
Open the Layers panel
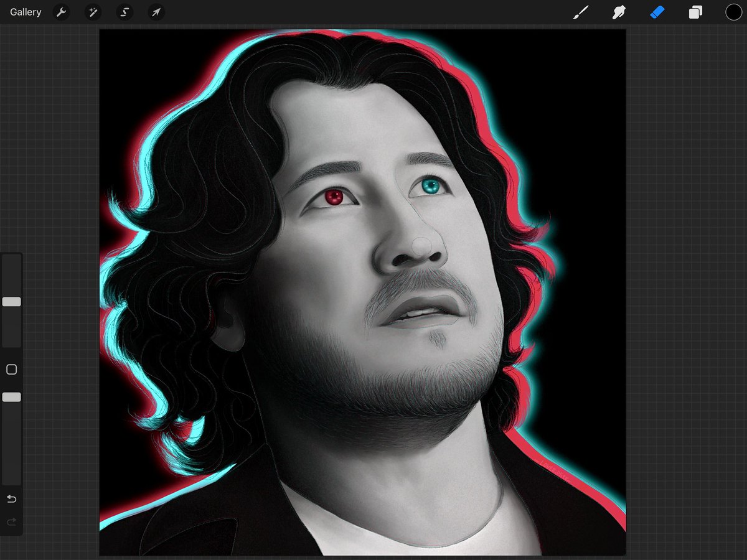[x=695, y=12]
